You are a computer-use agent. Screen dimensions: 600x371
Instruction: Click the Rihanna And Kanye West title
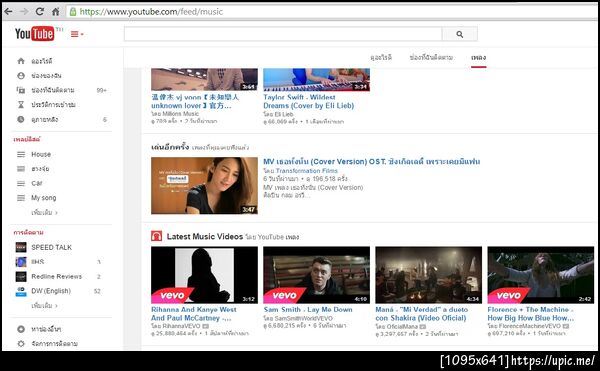click(x=194, y=314)
